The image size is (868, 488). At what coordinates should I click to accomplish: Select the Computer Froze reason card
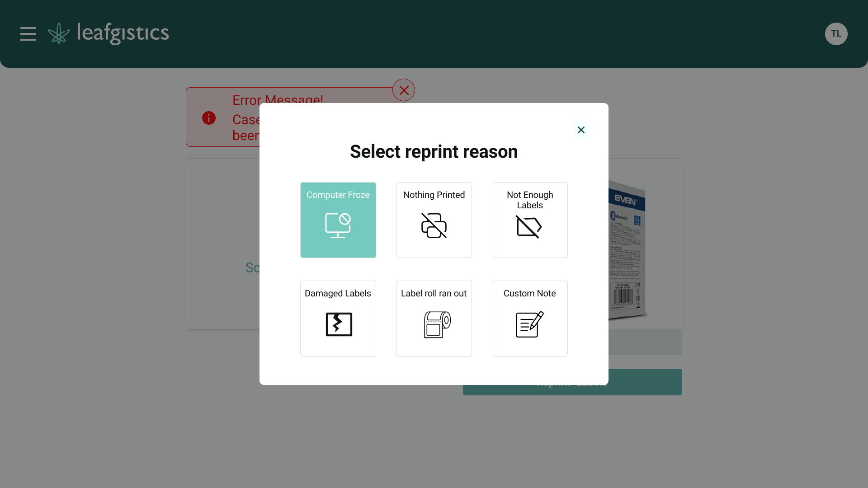click(338, 220)
